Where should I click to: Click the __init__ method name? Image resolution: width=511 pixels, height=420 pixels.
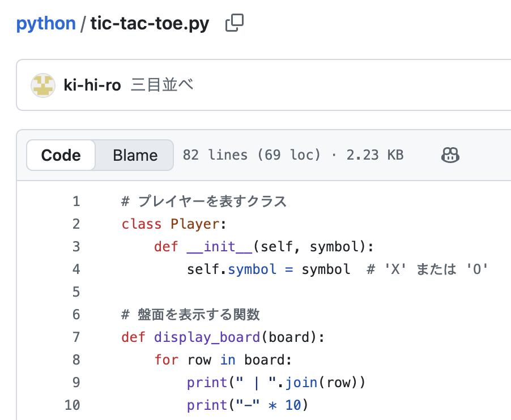tap(220, 247)
